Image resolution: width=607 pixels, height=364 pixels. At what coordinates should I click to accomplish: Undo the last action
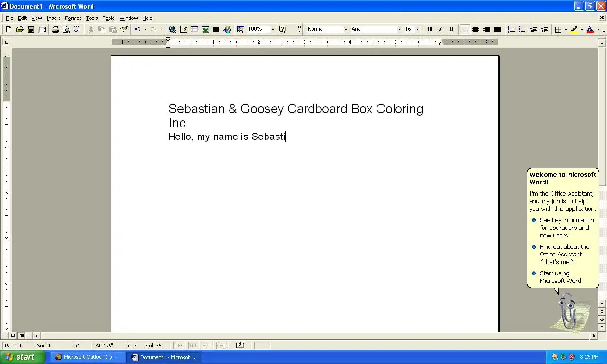[137, 29]
